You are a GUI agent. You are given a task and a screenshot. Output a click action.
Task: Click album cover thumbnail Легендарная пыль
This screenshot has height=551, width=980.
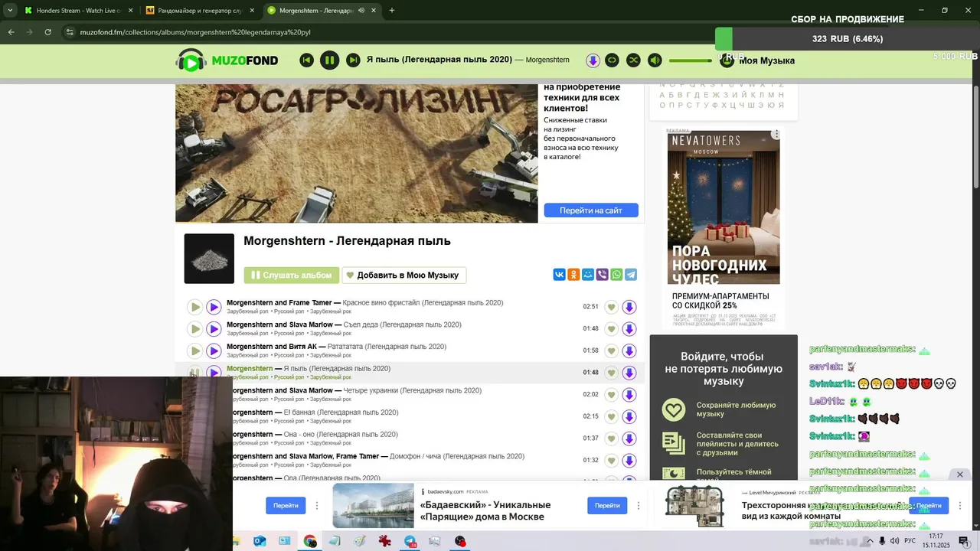coord(209,259)
